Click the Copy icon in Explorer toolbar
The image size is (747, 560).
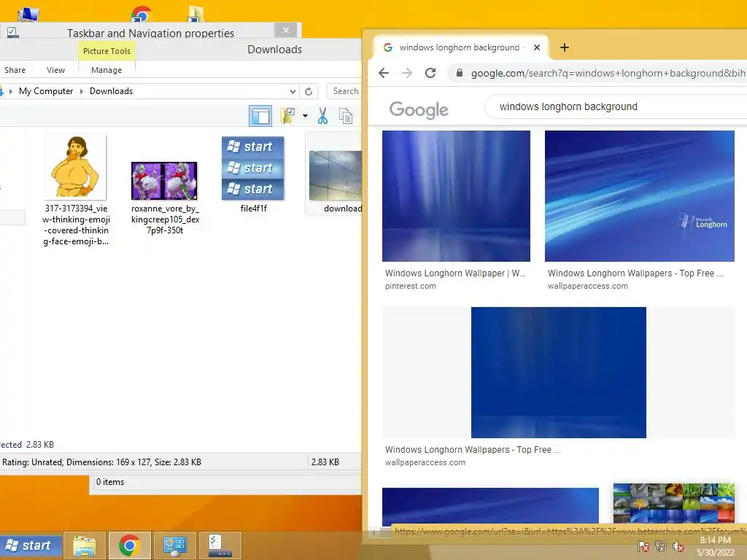pyautogui.click(x=346, y=116)
